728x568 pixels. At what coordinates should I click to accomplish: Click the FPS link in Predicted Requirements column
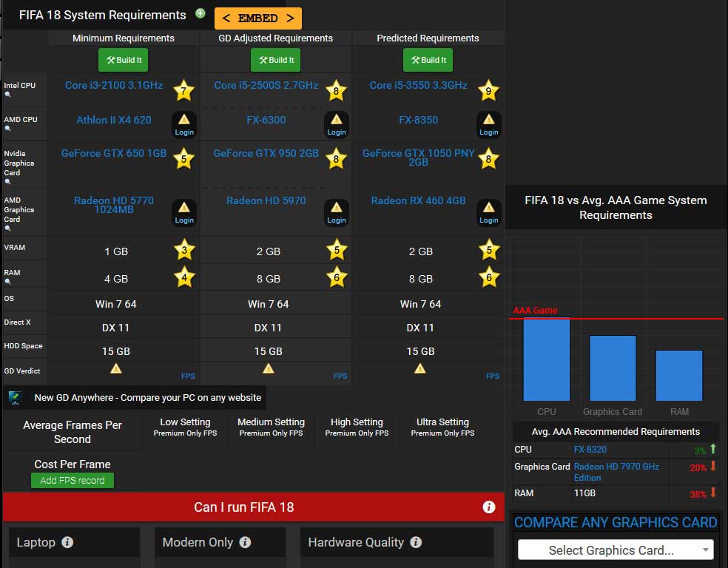click(493, 376)
